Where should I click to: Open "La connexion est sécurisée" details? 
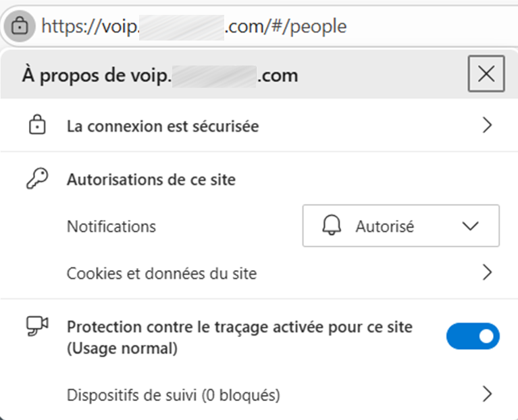(x=163, y=126)
